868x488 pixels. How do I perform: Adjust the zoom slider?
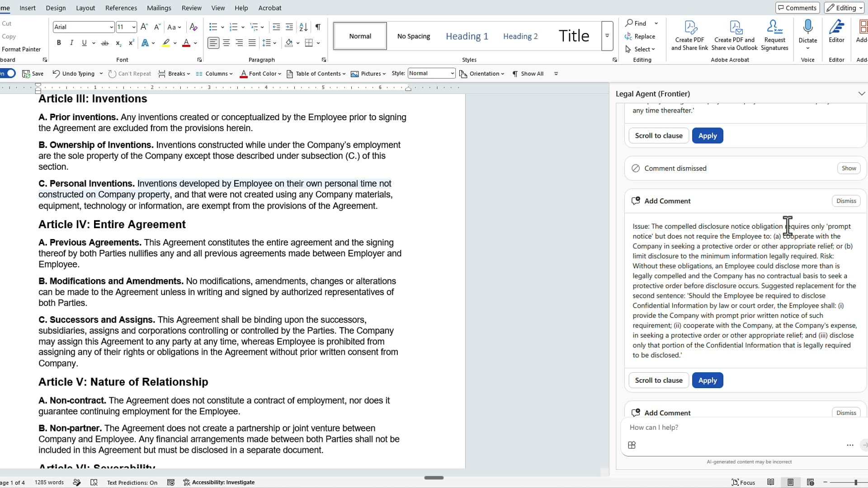coord(855,482)
